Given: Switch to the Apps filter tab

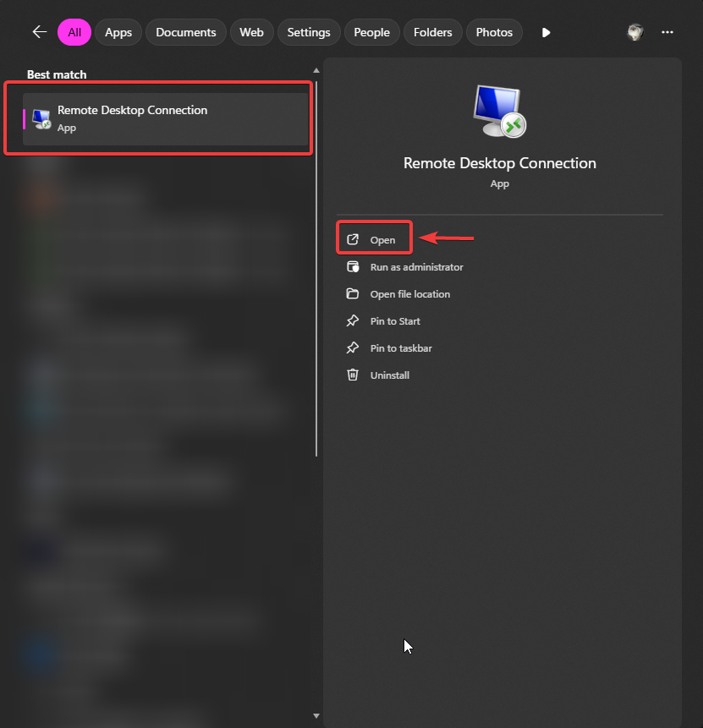Looking at the screenshot, I should click(x=118, y=32).
